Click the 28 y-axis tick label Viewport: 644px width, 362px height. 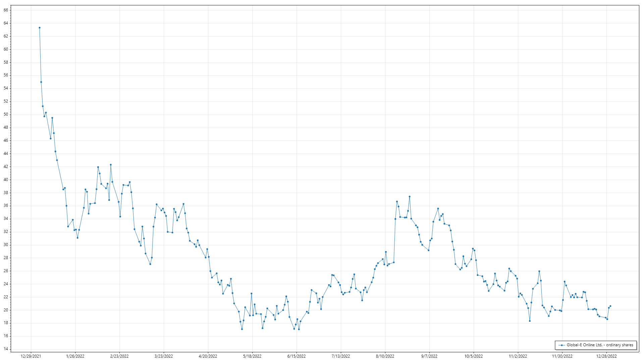tap(6, 258)
